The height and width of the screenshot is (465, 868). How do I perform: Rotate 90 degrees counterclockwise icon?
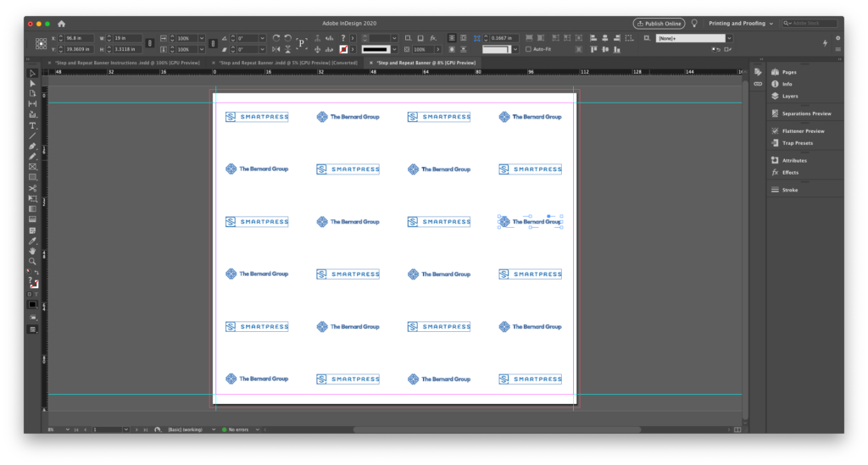288,38
